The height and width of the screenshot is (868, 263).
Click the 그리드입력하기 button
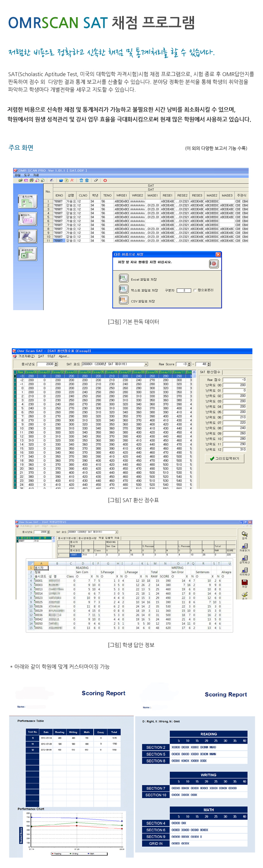pos(225,458)
